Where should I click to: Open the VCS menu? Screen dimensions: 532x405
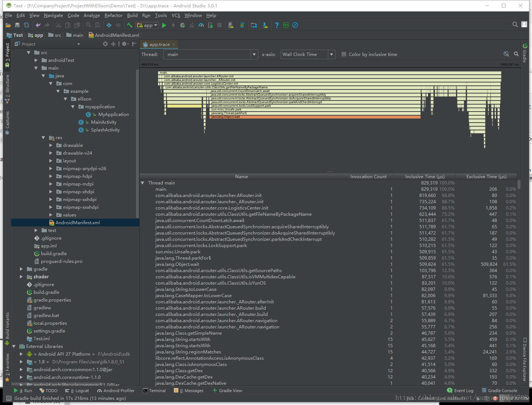coord(176,15)
